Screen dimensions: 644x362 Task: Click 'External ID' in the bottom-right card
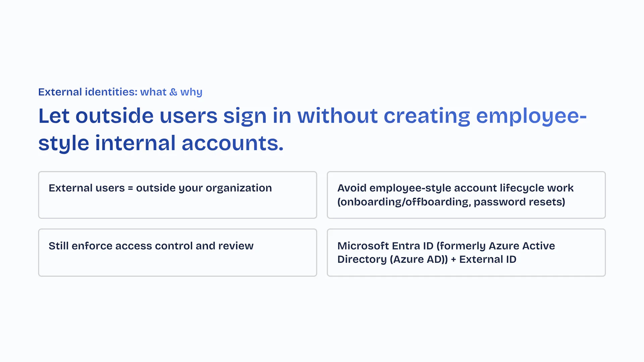click(488, 259)
